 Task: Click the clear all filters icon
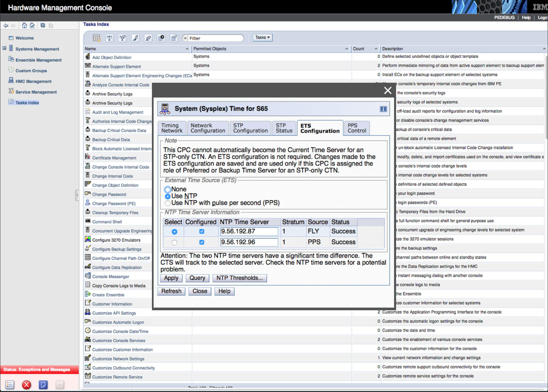coord(122,38)
